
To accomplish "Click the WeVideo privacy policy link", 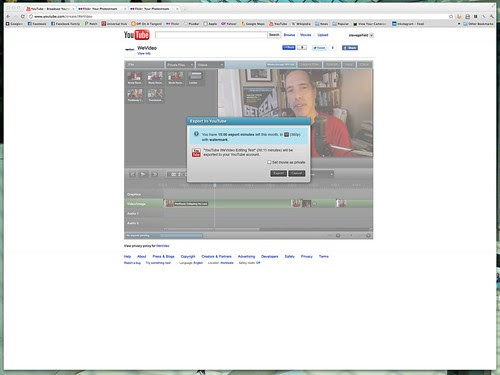I will point(163,246).
